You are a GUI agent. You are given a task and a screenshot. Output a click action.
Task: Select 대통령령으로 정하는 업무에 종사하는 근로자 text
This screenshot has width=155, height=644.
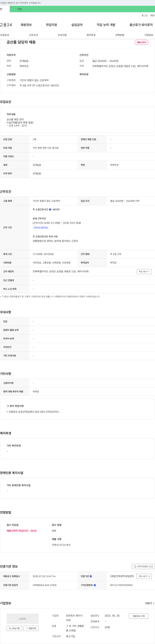click(x=55, y=241)
